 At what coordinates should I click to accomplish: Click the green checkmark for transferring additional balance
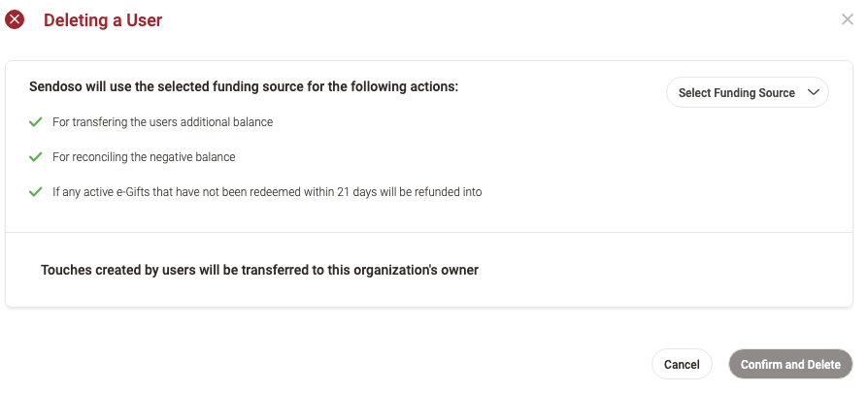pos(35,121)
